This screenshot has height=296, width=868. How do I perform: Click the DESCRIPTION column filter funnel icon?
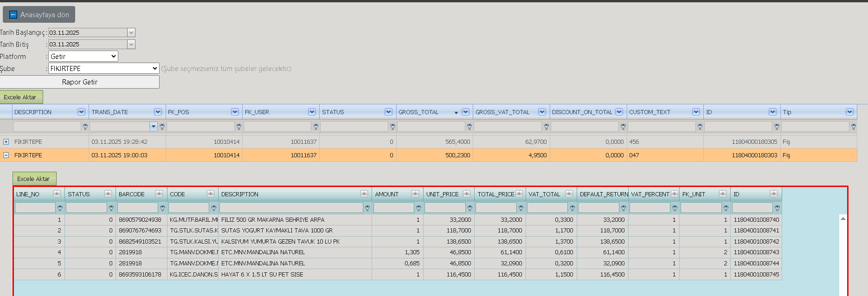[x=85, y=127]
